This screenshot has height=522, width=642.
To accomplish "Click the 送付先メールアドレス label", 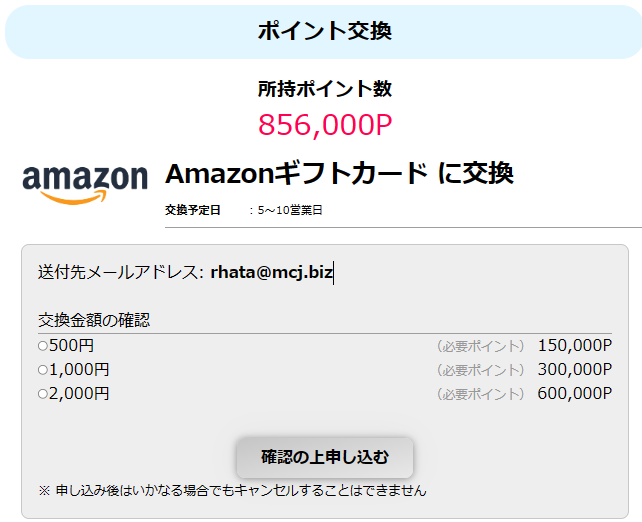I will click(120, 272).
